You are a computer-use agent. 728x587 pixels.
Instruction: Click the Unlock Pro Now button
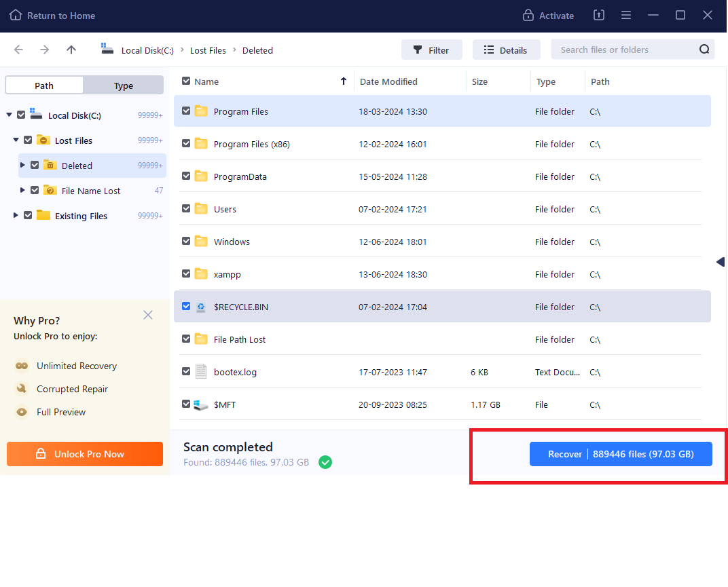coord(85,454)
